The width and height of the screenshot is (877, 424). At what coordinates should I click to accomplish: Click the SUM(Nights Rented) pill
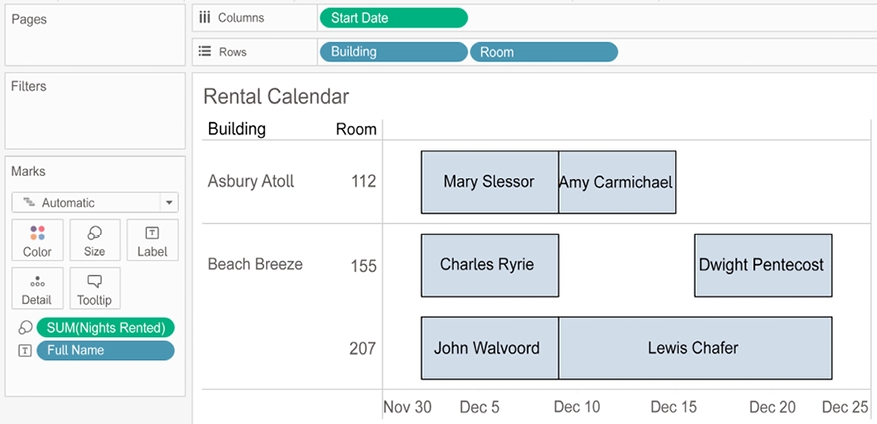105,328
